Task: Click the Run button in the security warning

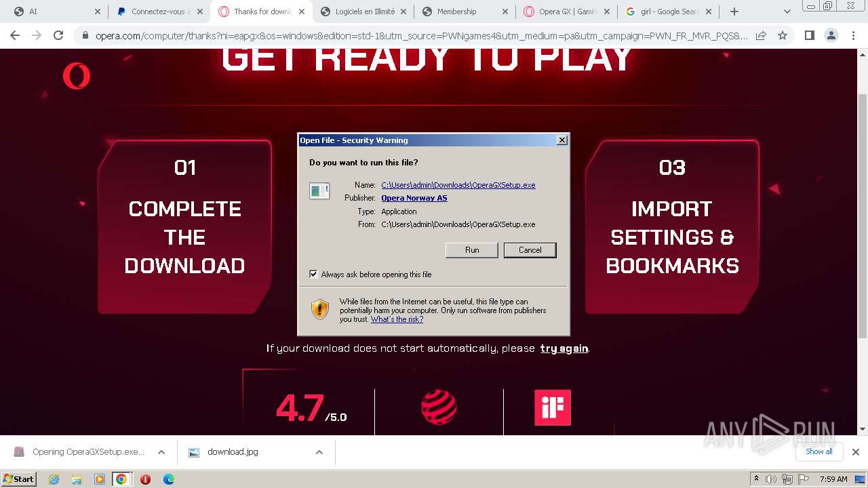Action: [x=472, y=250]
